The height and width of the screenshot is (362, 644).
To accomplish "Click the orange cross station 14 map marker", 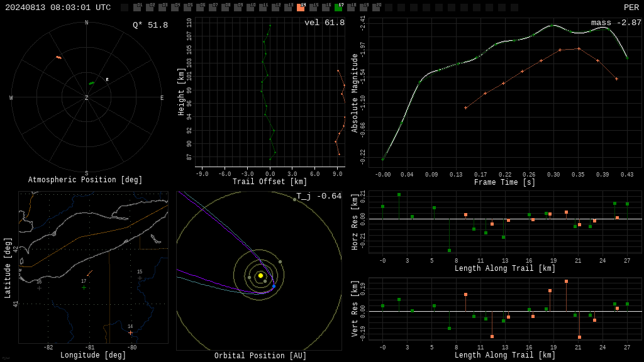I will coord(131,332).
